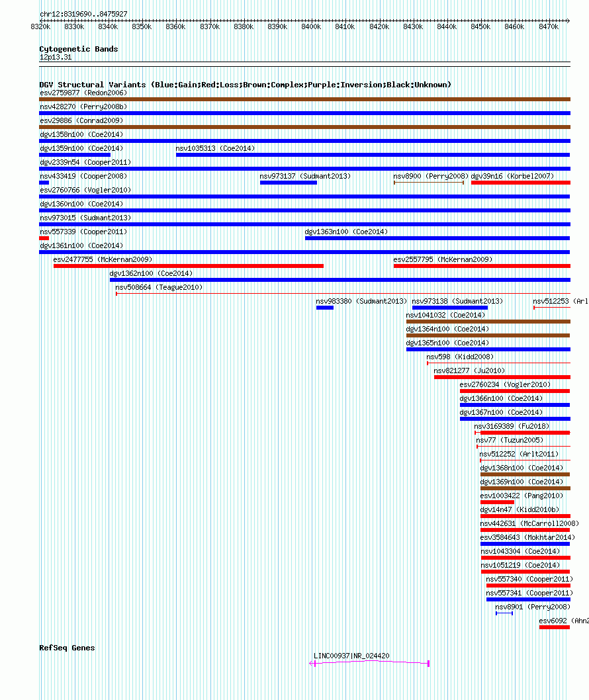Image resolution: width=589 pixels, height=700 pixels.
Task: Click the esv2759877 (Redon2006) variant label
Action: 83,93
